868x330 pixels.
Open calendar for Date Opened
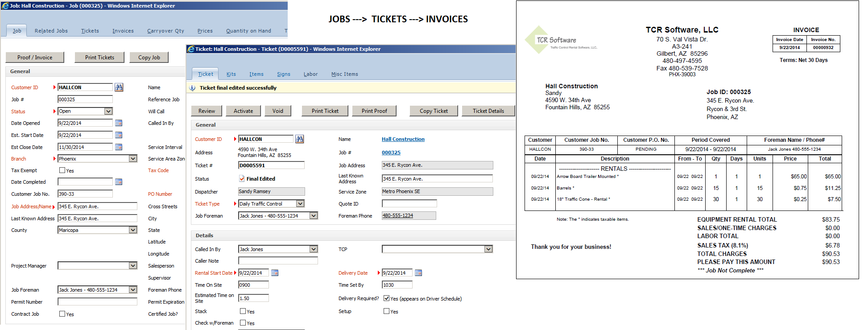point(119,123)
